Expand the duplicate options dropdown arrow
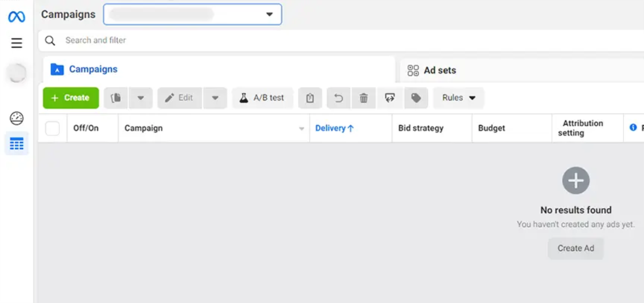This screenshot has height=303, width=644. coord(141,98)
